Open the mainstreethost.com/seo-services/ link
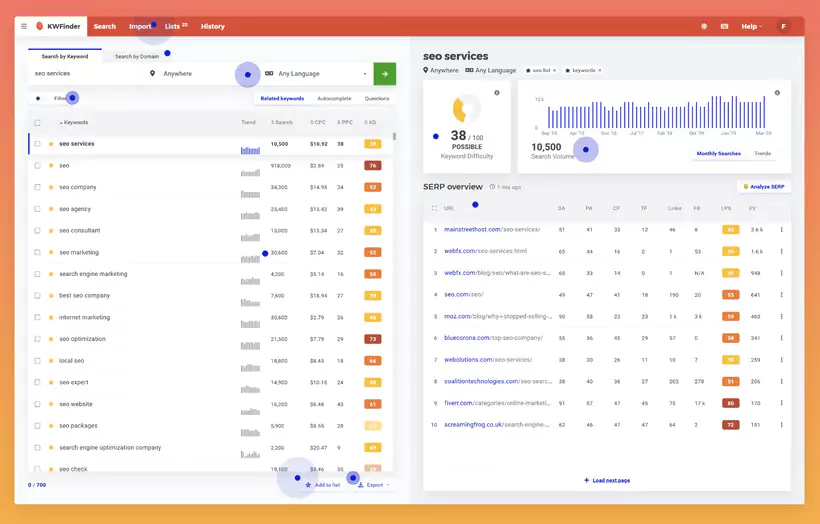The width and height of the screenshot is (820, 524). point(492,230)
